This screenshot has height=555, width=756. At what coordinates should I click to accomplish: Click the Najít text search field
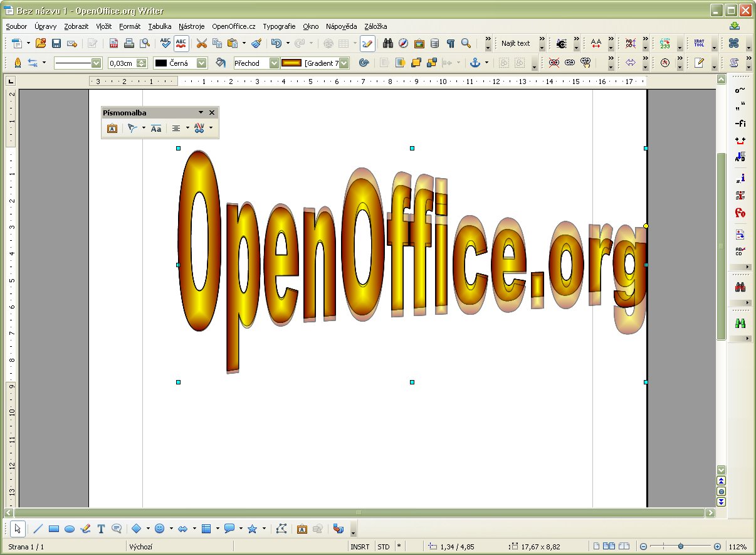point(516,43)
